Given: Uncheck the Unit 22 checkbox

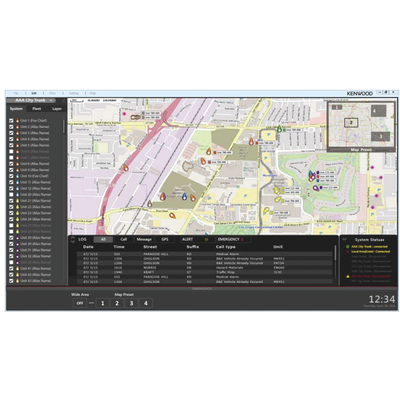Looking at the screenshot, I should (x=11, y=207).
